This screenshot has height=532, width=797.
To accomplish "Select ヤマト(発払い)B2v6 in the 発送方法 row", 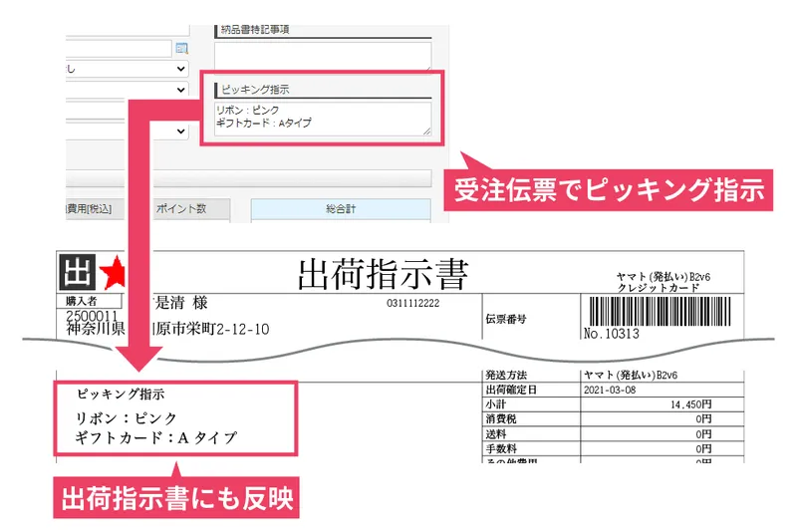I will 631,375.
